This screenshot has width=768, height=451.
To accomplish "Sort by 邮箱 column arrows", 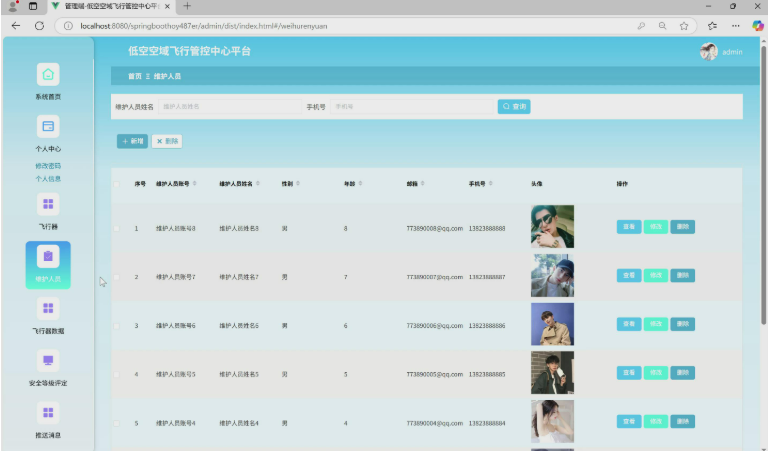I will pos(422,184).
